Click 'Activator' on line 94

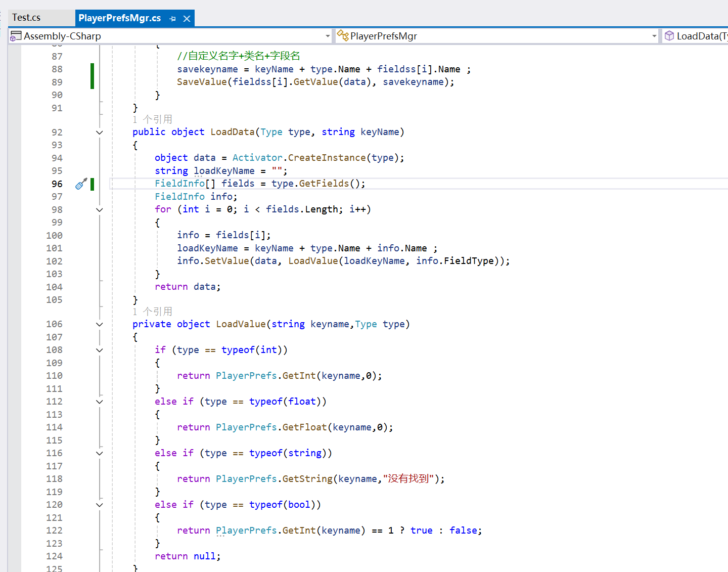tap(257, 158)
